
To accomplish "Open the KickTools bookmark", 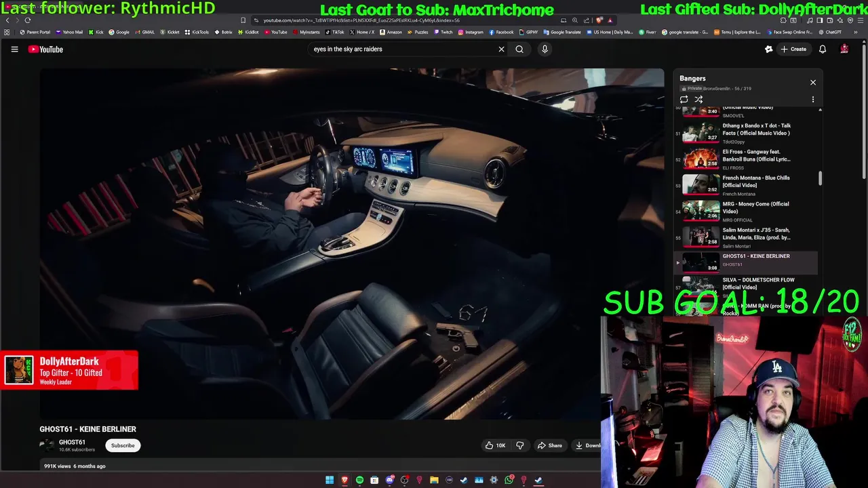I will [197, 32].
